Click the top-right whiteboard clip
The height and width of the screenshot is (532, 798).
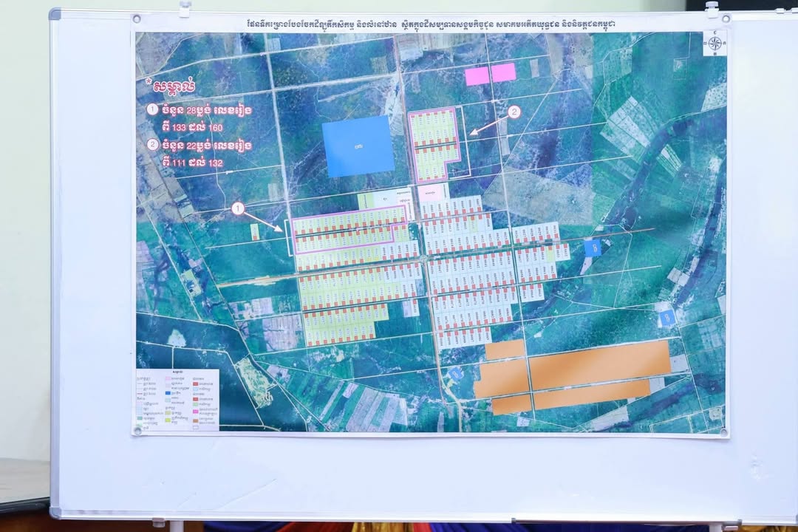712,10
